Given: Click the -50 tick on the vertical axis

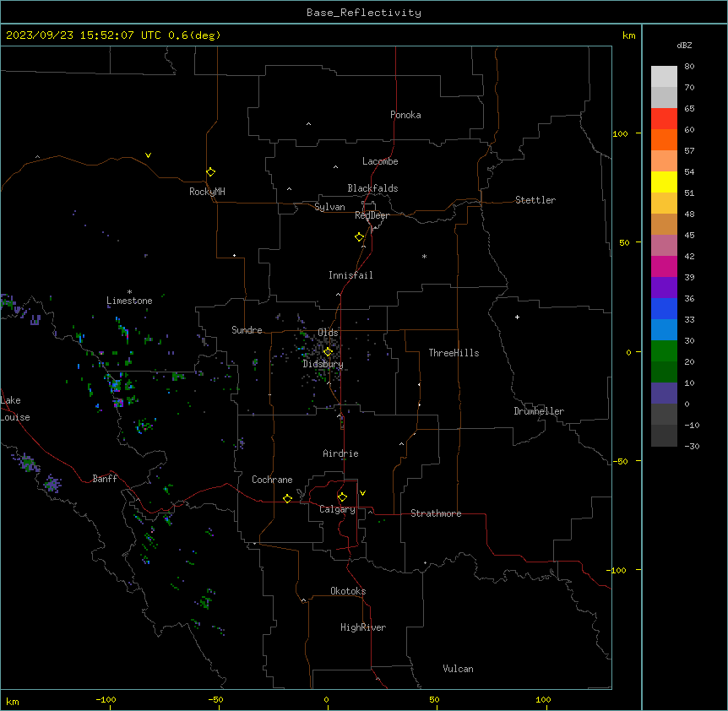Looking at the screenshot, I should [620, 461].
